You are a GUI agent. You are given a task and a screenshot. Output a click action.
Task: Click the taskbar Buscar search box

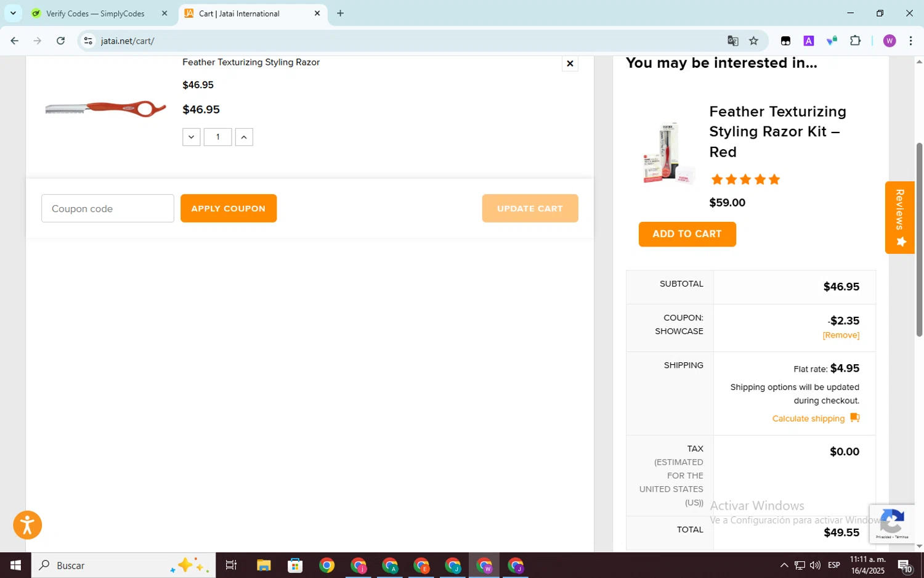(123, 565)
